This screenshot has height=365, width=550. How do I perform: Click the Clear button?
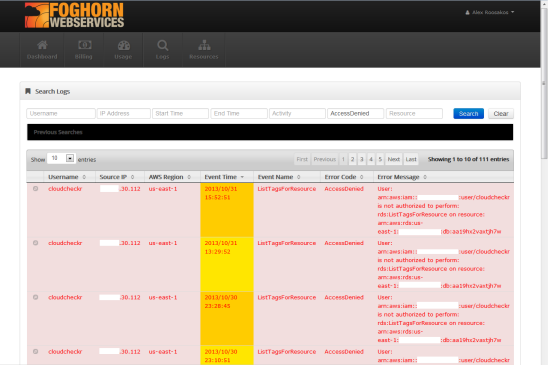point(501,114)
